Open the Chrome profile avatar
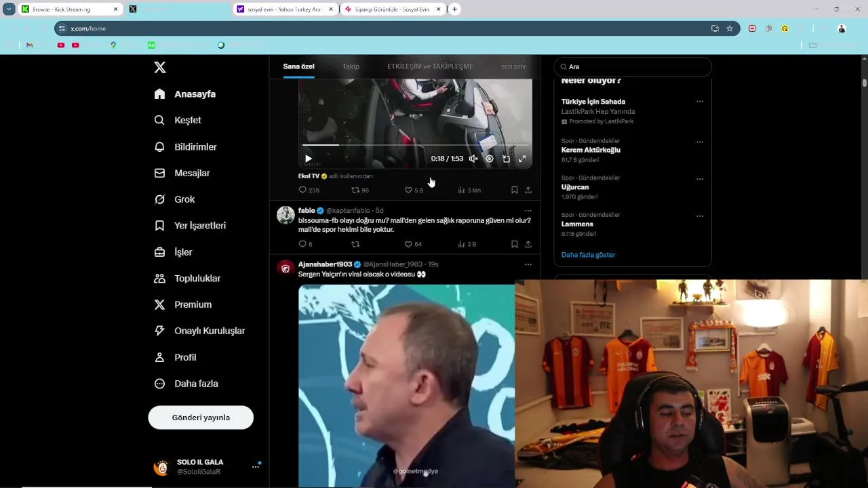The width and height of the screenshot is (868, 488). coord(842,28)
